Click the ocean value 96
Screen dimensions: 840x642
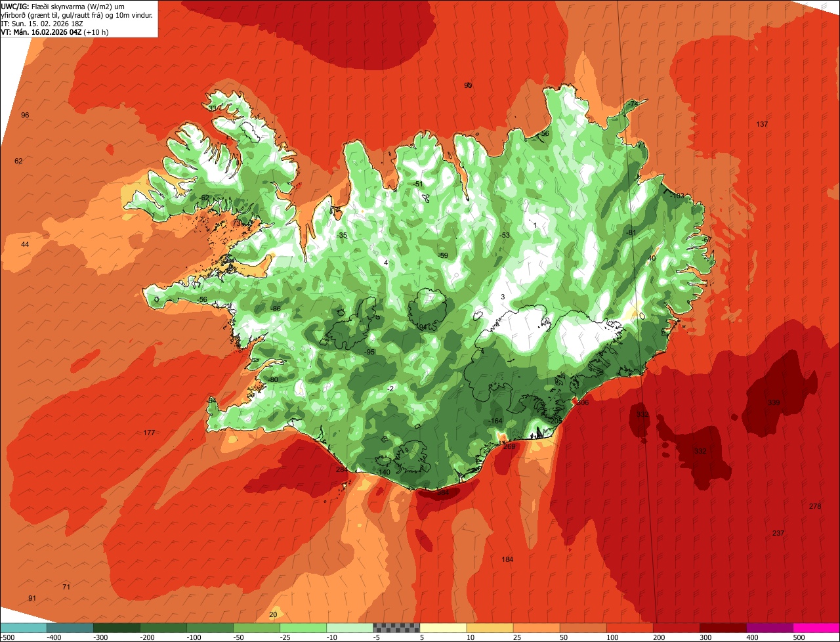point(25,115)
